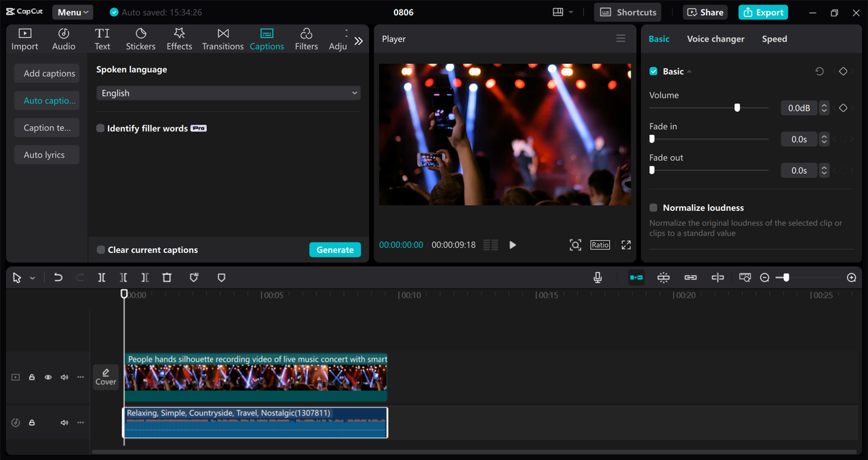Click the Volume 0.0dB value field
Image resolution: width=868 pixels, height=460 pixels.
(800, 108)
